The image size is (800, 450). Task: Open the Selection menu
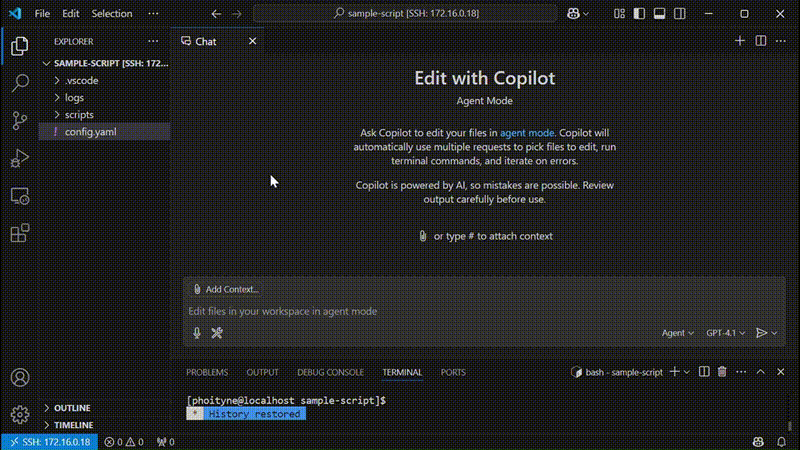point(112,14)
